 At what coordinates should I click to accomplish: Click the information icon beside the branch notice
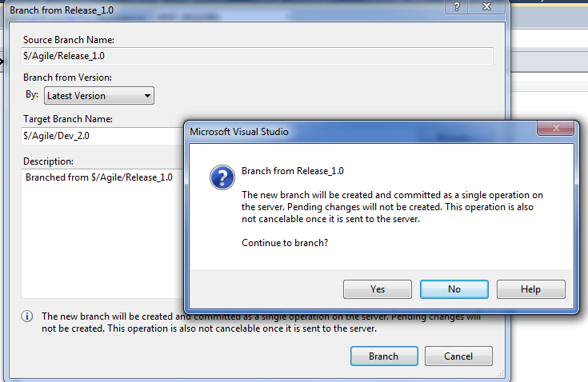click(26, 316)
